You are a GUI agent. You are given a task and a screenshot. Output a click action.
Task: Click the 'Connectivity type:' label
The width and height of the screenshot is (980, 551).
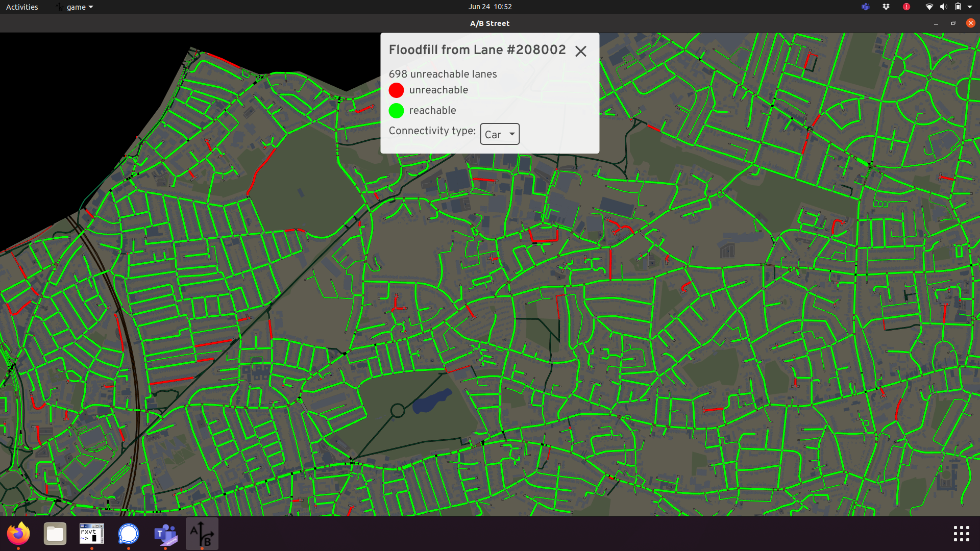click(432, 131)
